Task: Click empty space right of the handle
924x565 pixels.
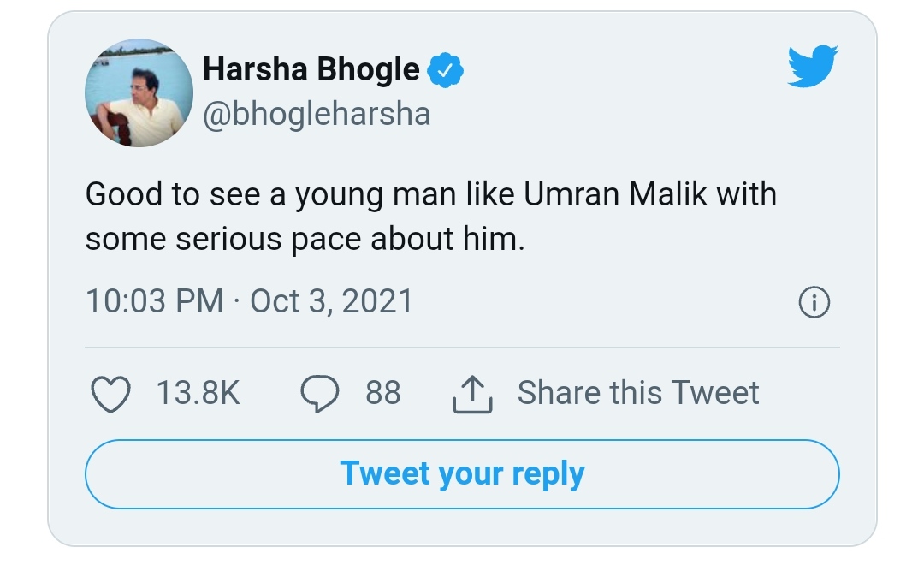Action: click(599, 113)
